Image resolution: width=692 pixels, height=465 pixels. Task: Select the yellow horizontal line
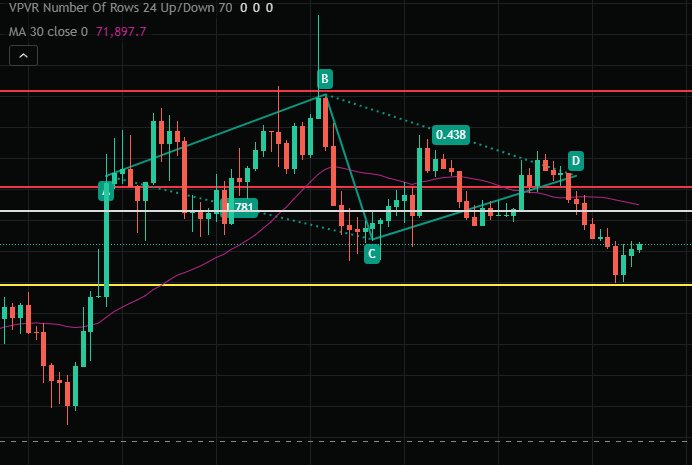[346, 285]
